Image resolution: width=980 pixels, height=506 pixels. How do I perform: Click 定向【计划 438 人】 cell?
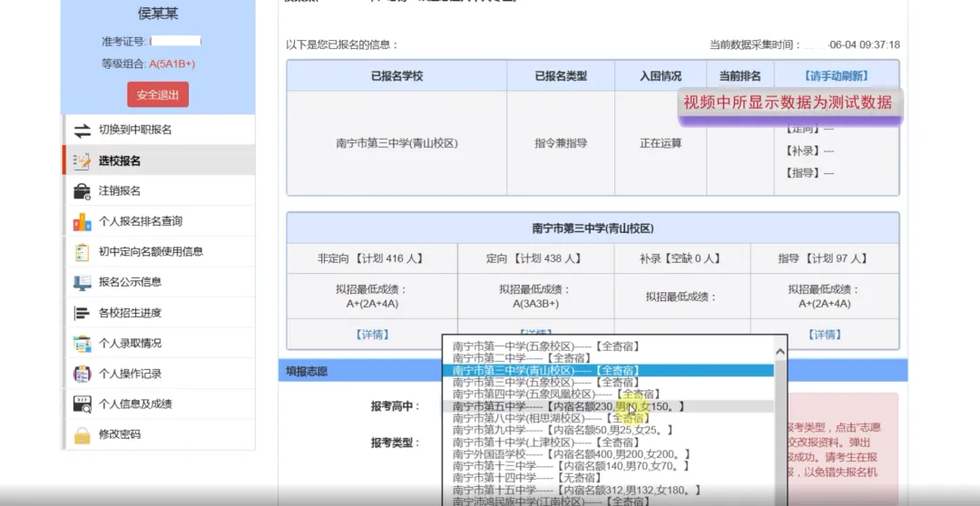pyautogui.click(x=535, y=258)
